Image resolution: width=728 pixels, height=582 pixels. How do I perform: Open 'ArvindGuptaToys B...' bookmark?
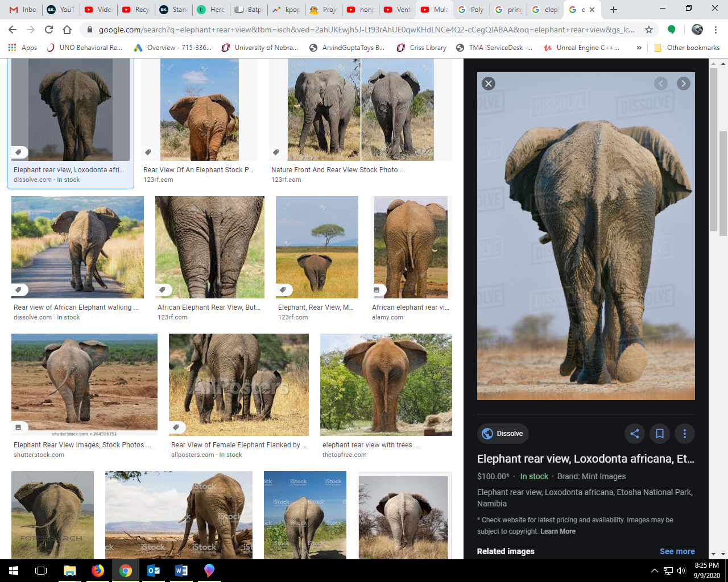347,48
